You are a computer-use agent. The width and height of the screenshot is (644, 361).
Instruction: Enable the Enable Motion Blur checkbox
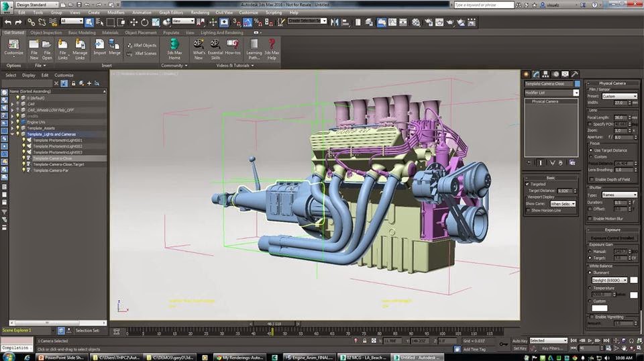590,218
